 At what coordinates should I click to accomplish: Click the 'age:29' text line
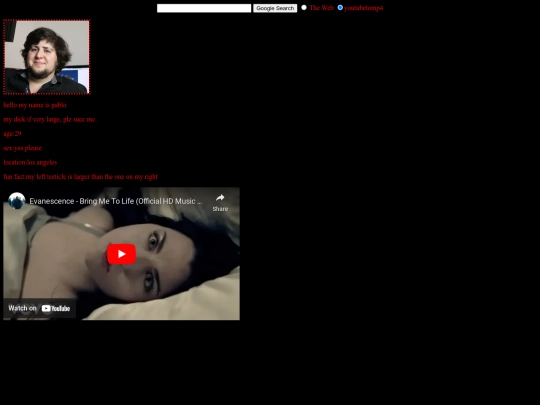[12, 134]
